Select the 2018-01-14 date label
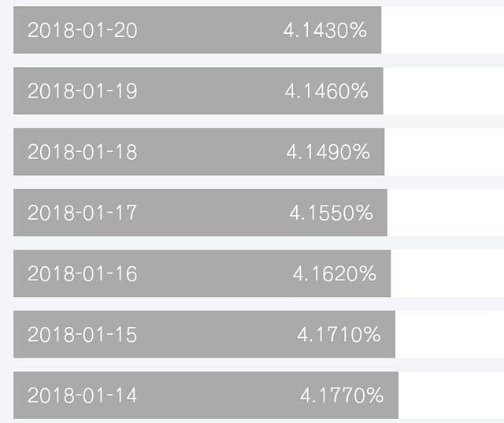This screenshot has height=423, width=504. pos(82,395)
